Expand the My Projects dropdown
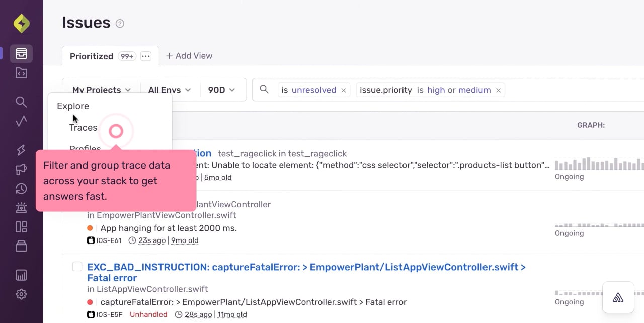The width and height of the screenshot is (644, 323). [102, 90]
